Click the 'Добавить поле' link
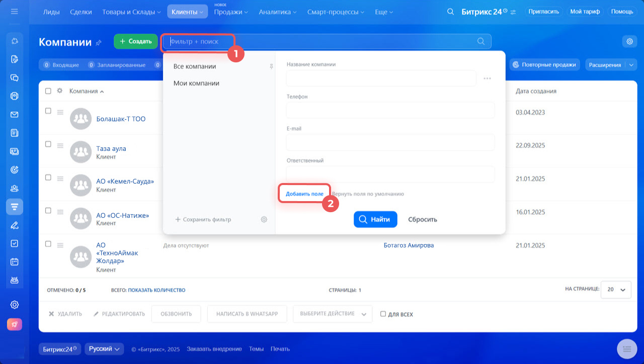644x364 pixels. tap(304, 194)
